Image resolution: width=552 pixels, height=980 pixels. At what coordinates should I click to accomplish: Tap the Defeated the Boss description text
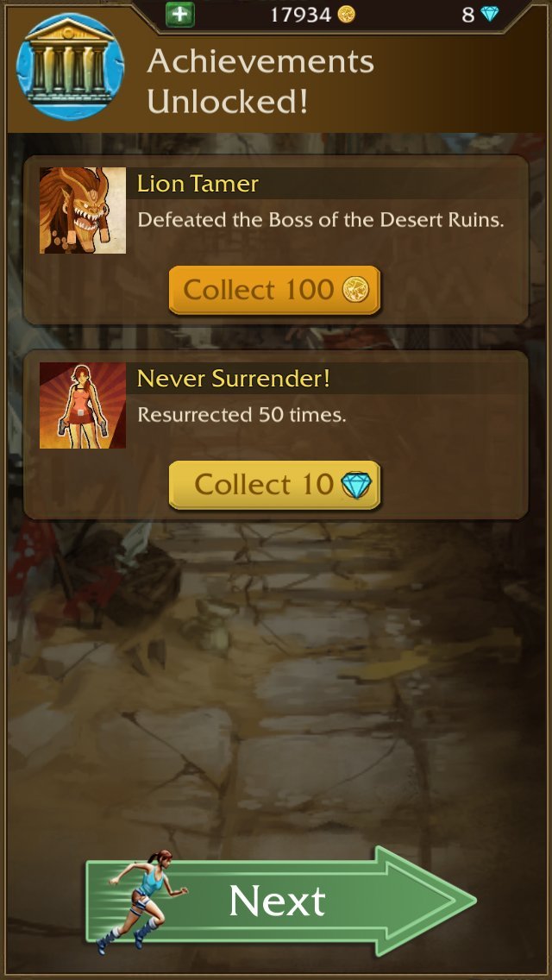pos(321,220)
